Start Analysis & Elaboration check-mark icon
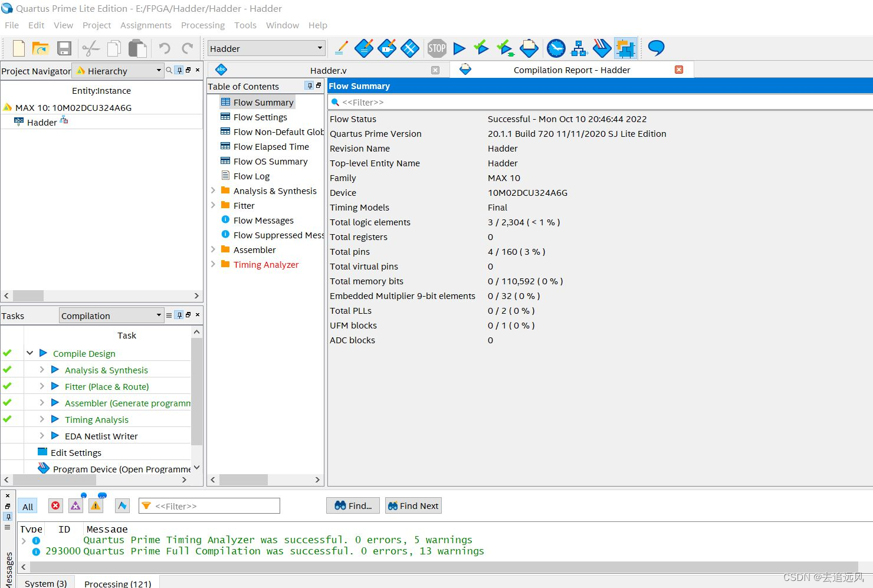Viewport: 873px width, 588px height. tap(482, 48)
